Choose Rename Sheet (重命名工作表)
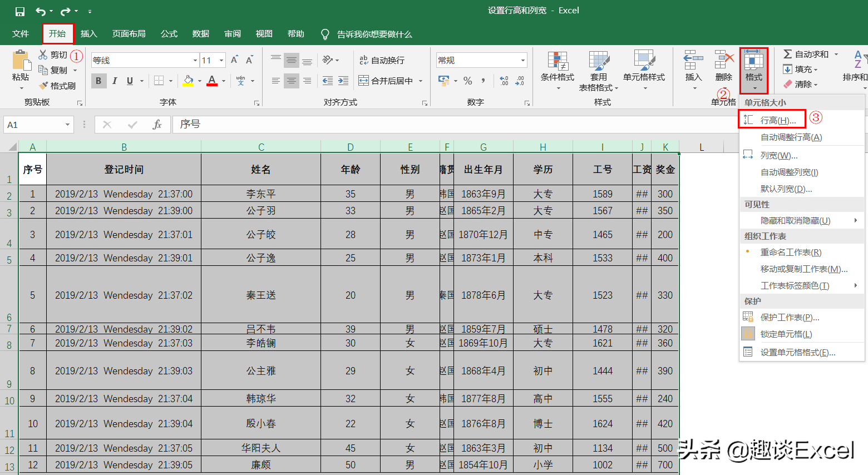 coord(802,253)
